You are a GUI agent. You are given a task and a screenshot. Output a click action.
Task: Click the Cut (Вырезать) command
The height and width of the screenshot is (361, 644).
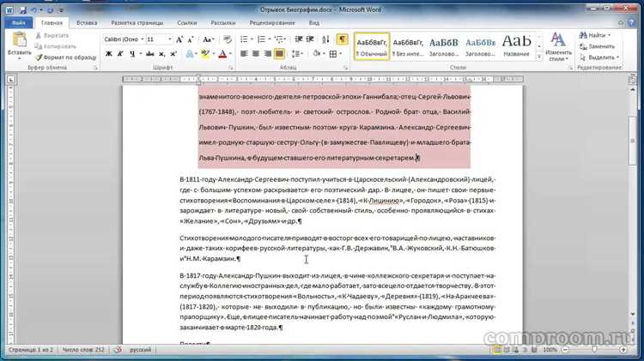coord(52,36)
